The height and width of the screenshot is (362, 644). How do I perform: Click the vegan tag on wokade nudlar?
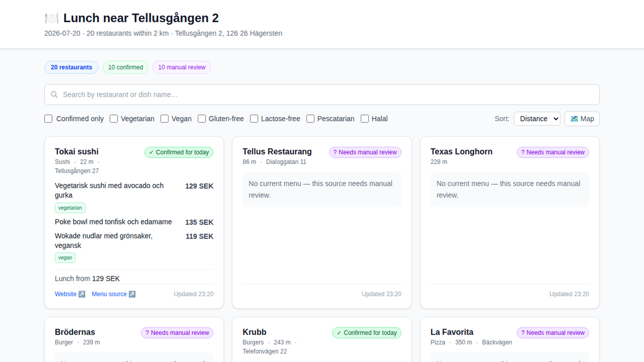tap(65, 258)
